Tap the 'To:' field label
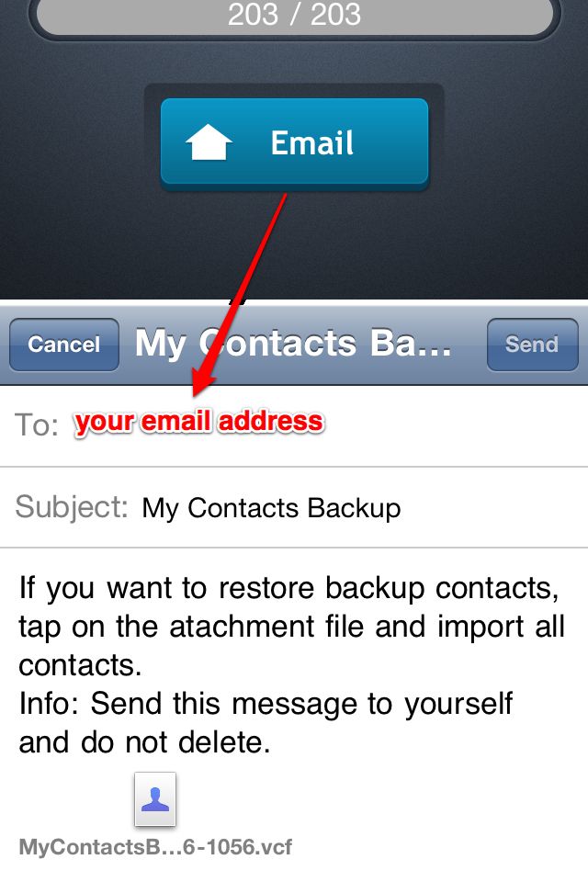This screenshot has width=588, height=882. tap(37, 424)
